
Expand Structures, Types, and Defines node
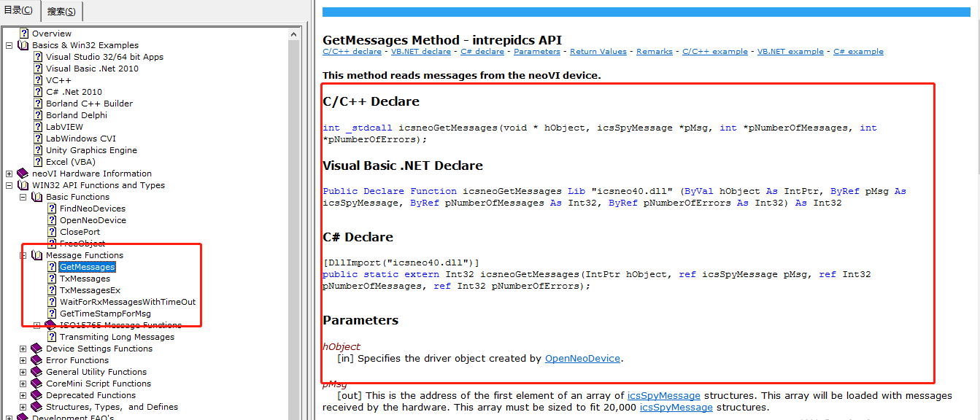tap(23, 407)
